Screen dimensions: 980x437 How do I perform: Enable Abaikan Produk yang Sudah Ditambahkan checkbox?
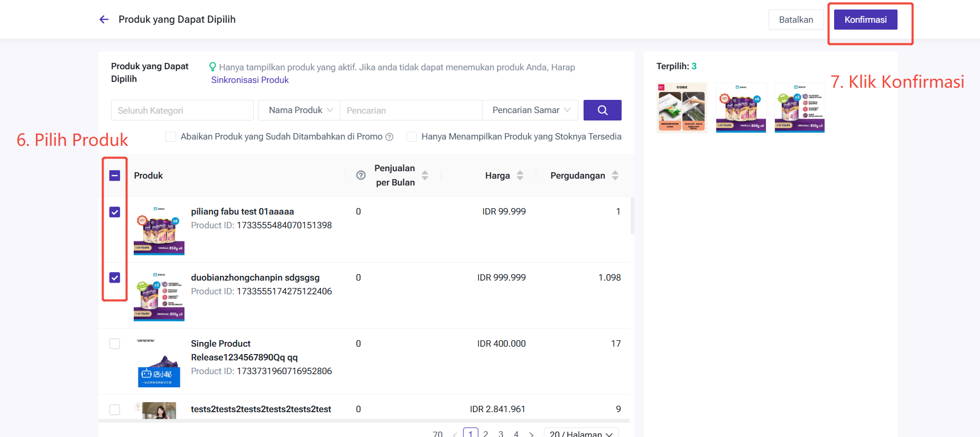[x=171, y=137]
